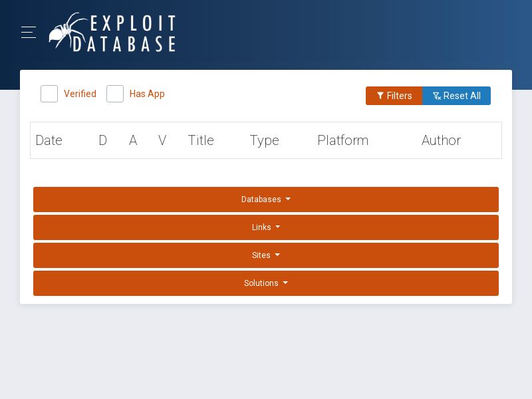The image size is (532, 399).
Task: Click the Author column header
Action: click(x=441, y=140)
